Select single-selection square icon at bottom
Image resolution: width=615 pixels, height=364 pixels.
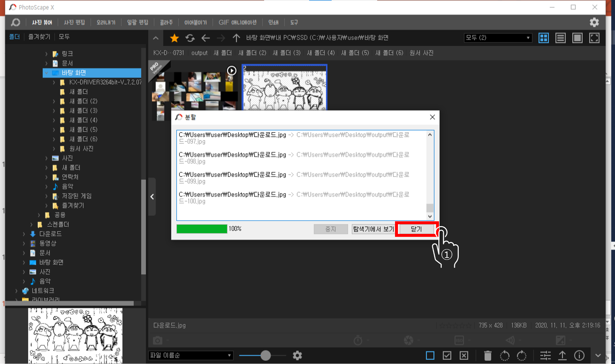[x=430, y=356]
